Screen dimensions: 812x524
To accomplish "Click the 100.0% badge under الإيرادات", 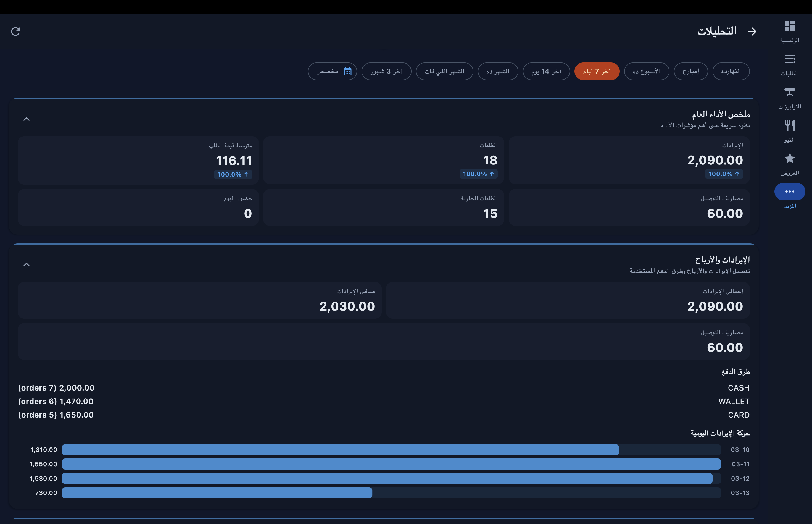I will tap(724, 174).
